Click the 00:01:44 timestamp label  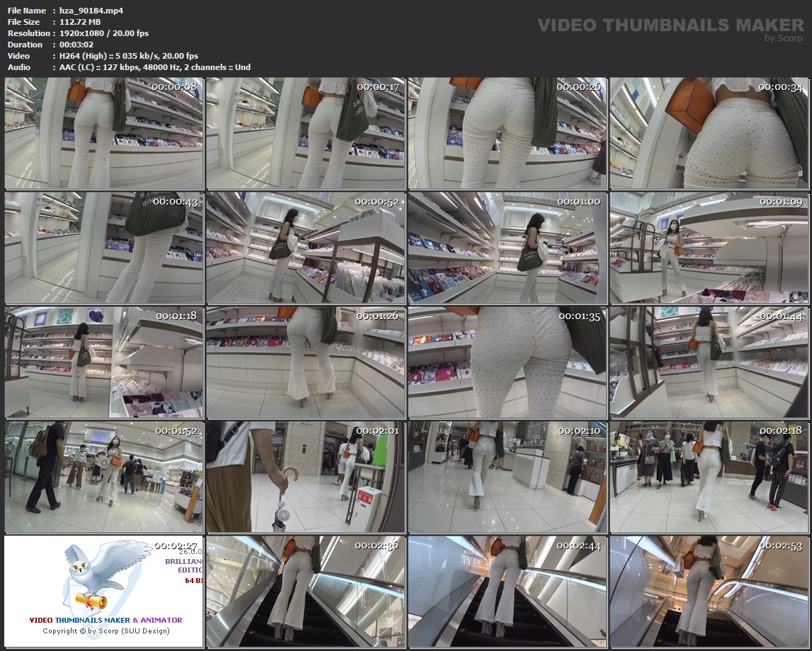[x=780, y=316]
